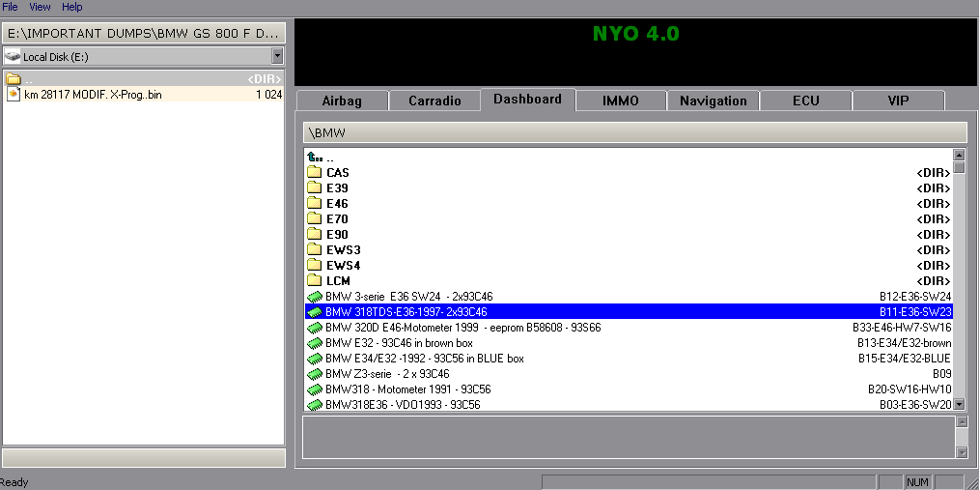
Task: Click the LCM folder icon
Action: [x=314, y=281]
